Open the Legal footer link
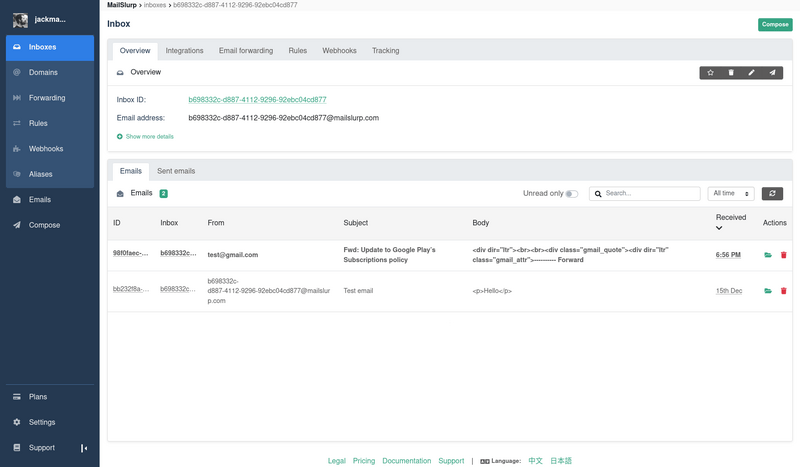Image resolution: width=800 pixels, height=467 pixels. pos(337,460)
